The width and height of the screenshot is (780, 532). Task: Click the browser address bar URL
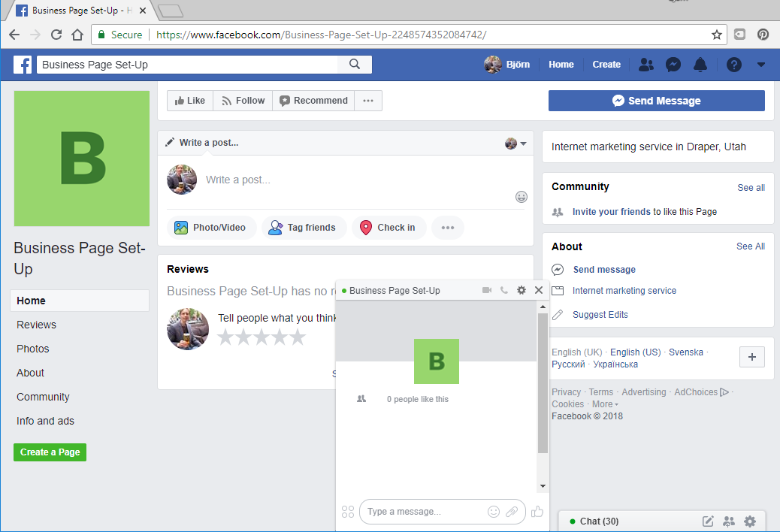pos(322,35)
